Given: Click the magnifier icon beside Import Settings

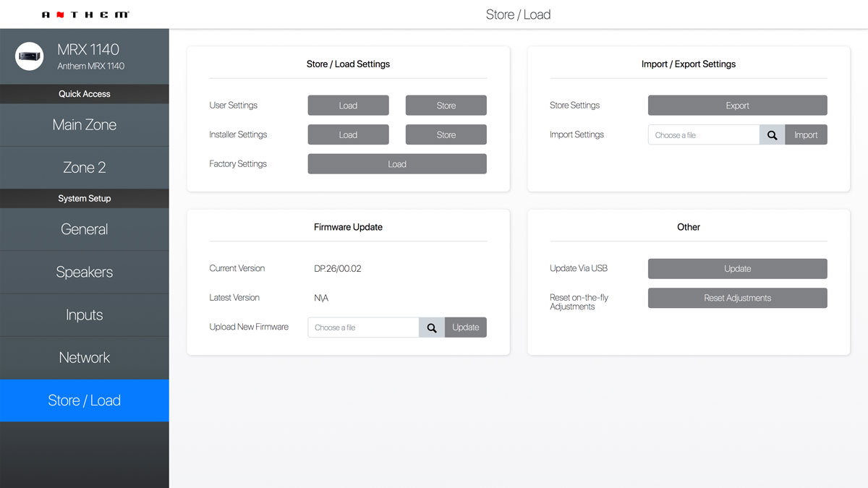Looking at the screenshot, I should 772,135.
